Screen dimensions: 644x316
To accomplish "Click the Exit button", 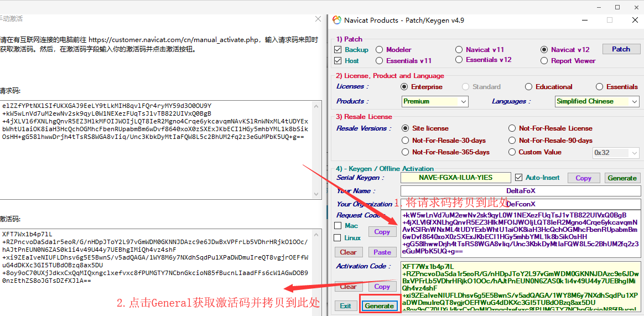I will coord(345,306).
